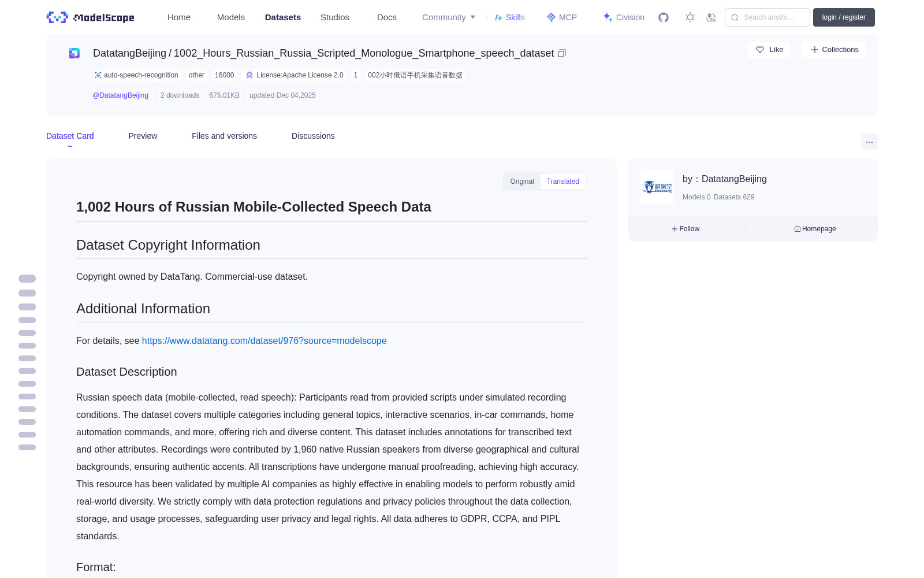This screenshot has height=578, width=924.
Task: Click the dataset avatar icon beside title
Action: [74, 53]
